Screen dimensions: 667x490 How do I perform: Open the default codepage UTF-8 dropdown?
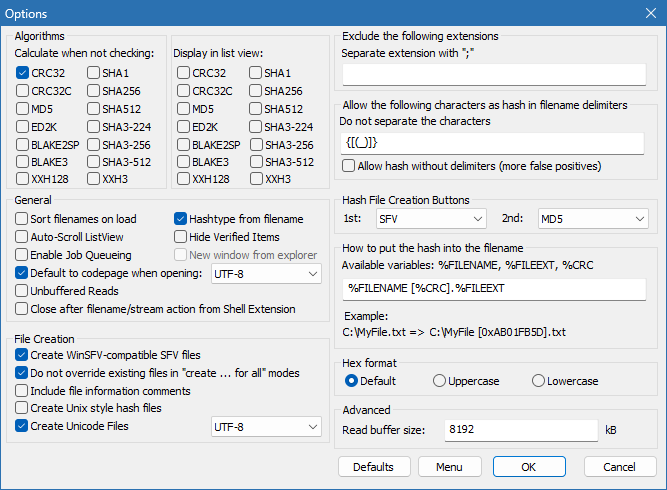(267, 273)
